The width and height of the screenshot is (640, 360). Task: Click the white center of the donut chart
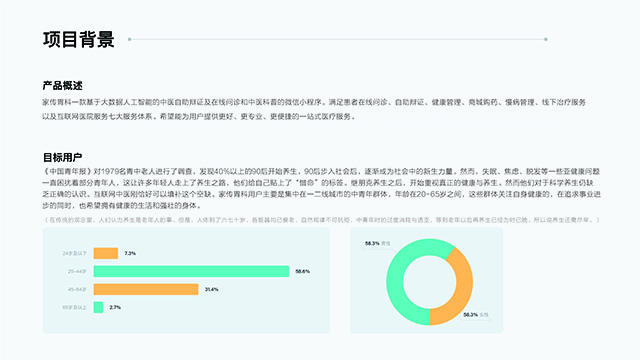[x=429, y=282]
